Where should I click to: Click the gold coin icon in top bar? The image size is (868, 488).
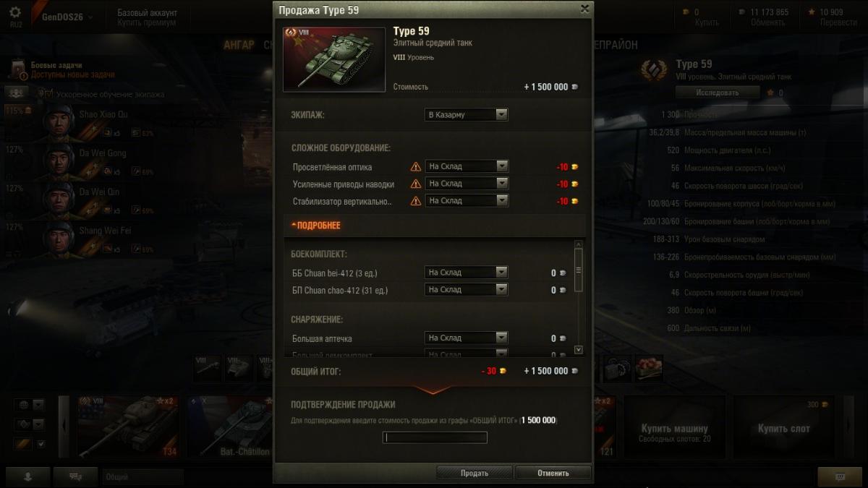click(686, 12)
